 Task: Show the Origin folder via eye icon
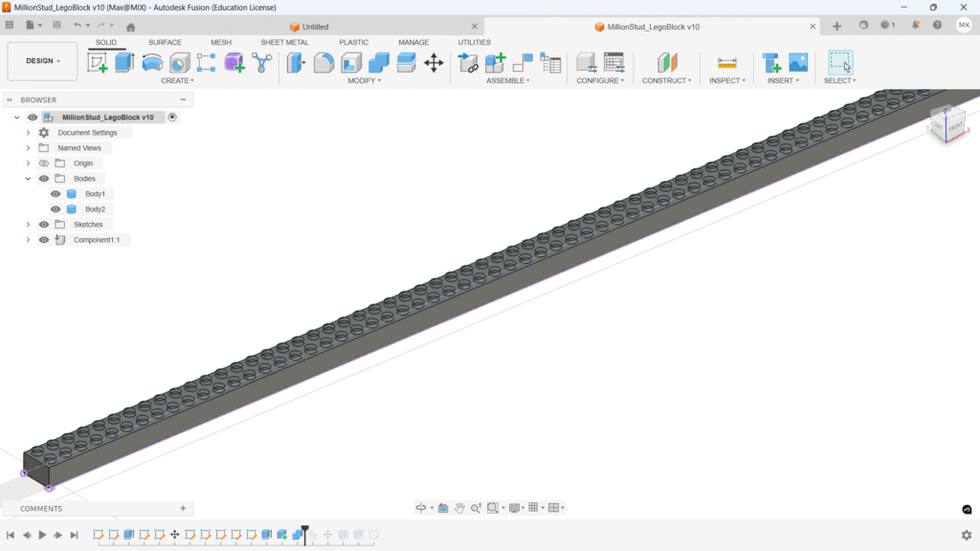[44, 164]
